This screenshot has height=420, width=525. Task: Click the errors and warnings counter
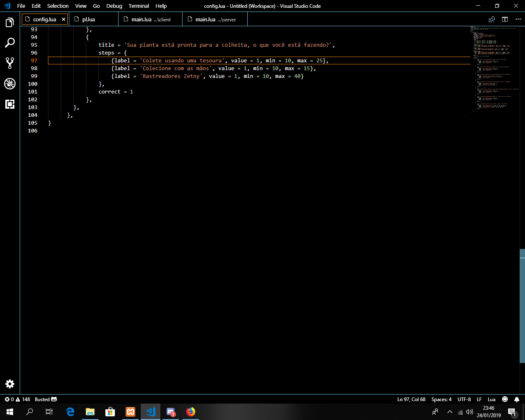pos(17,399)
